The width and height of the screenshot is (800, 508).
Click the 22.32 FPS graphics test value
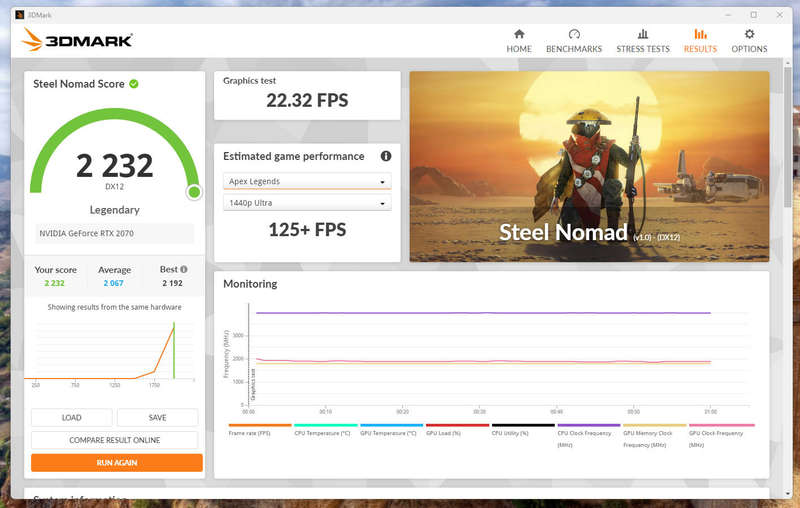[x=307, y=100]
